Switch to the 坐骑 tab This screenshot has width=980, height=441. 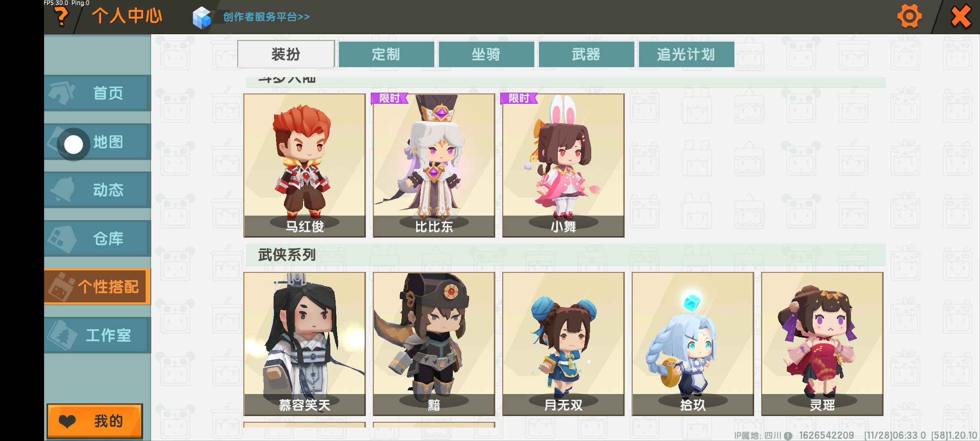[486, 54]
